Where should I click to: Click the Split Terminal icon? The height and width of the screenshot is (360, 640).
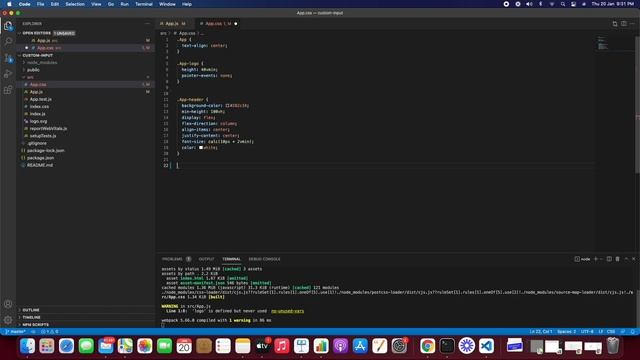(x=609, y=259)
